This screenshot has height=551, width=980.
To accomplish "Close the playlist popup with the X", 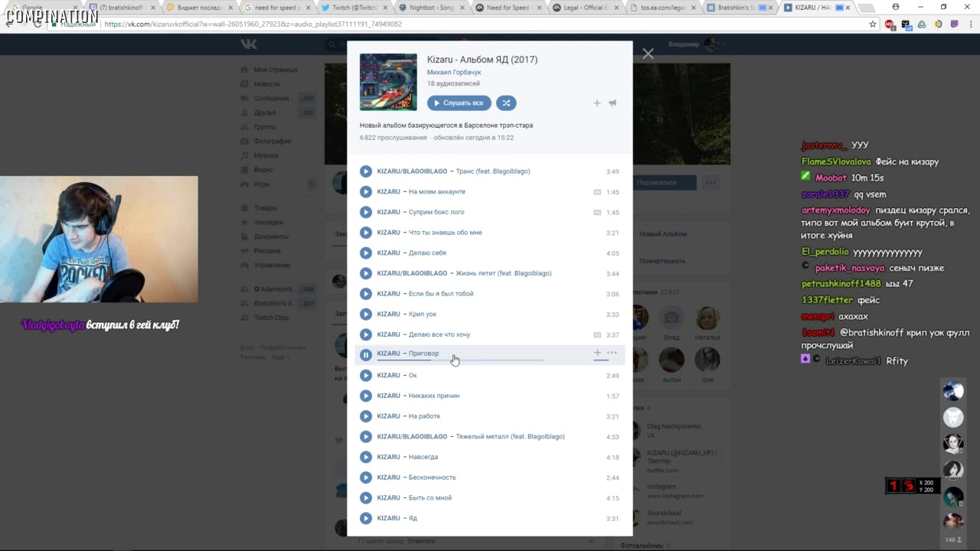I will point(648,54).
